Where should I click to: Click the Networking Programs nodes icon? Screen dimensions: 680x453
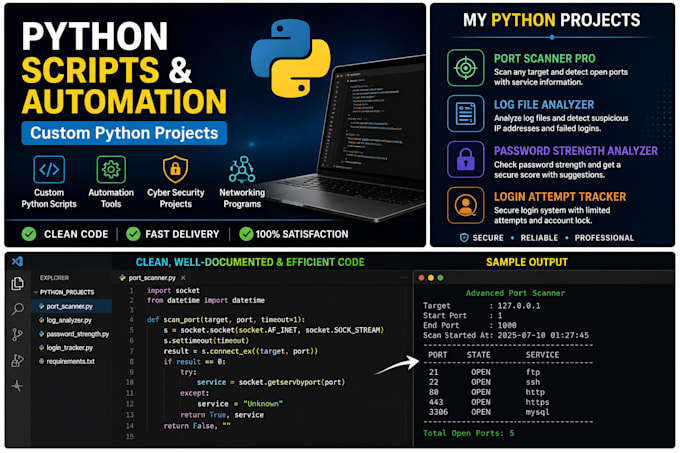(x=242, y=169)
